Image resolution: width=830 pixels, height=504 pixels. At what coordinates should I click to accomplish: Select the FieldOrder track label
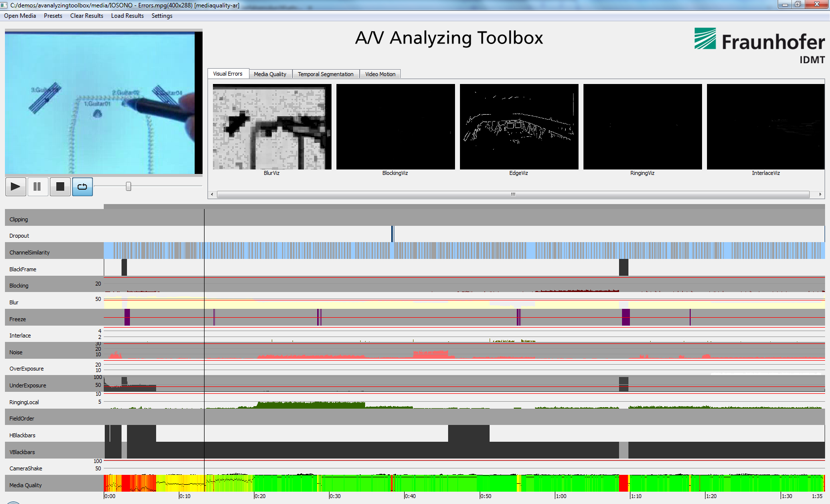point(22,419)
